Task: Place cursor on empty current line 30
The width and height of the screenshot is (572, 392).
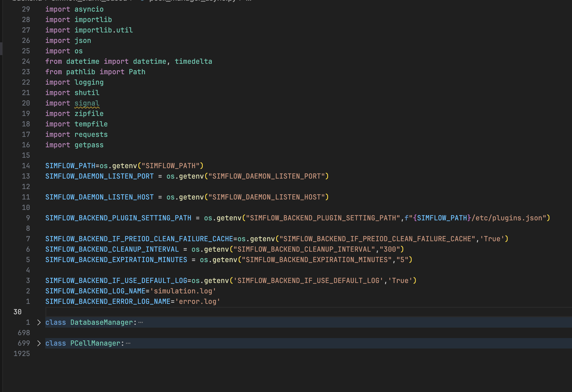Action: point(174,312)
